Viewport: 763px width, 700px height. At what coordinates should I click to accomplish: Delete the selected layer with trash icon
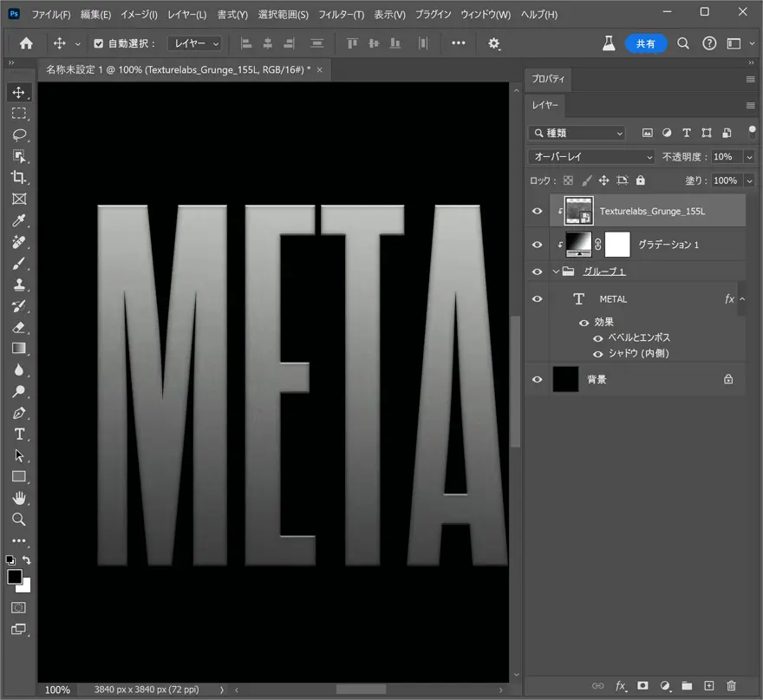(731, 686)
